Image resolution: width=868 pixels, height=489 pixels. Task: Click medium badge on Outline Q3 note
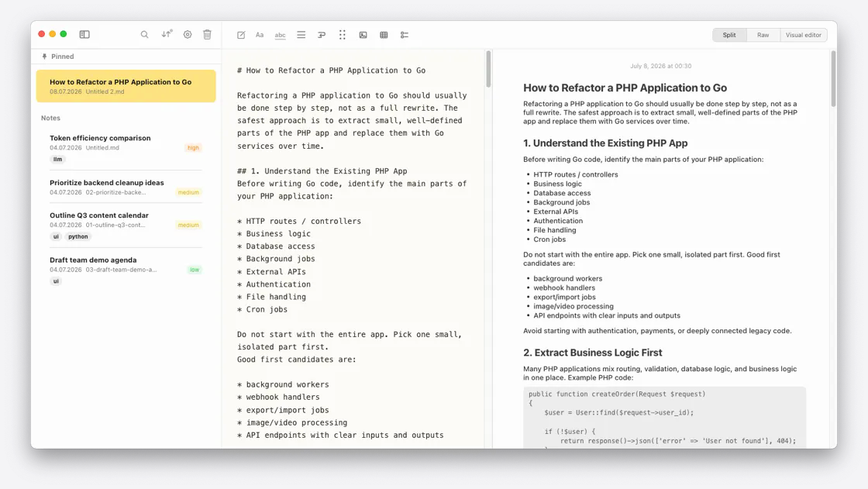click(188, 225)
